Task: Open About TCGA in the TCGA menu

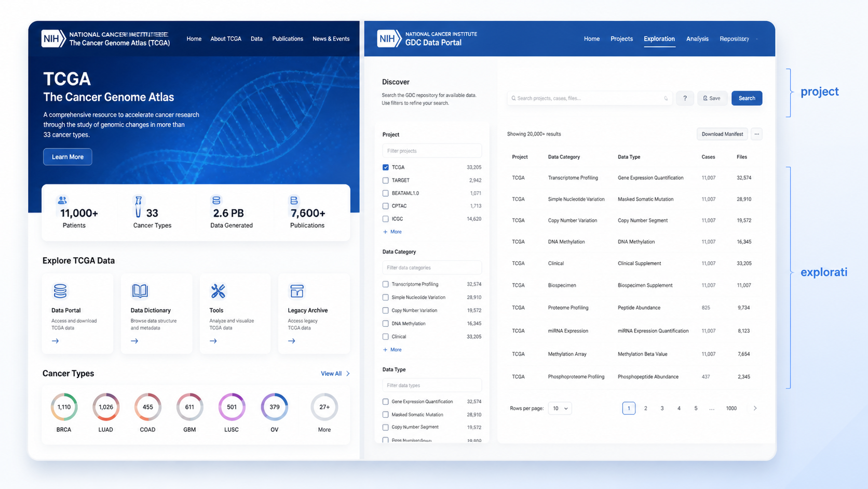Action: 226,39
